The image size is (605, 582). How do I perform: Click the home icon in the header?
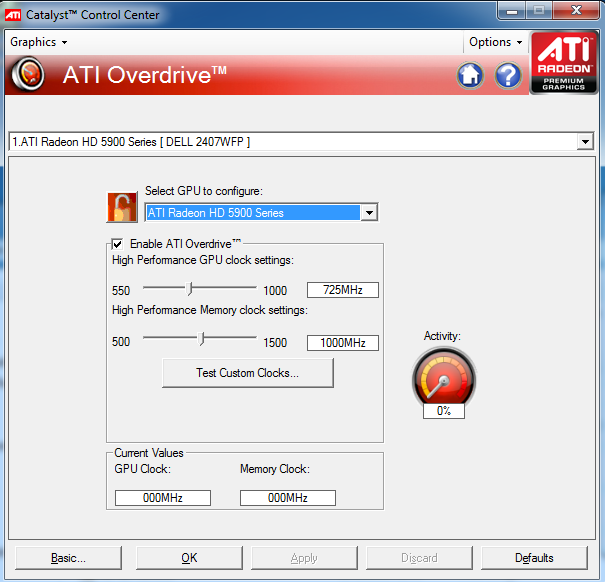[470, 75]
